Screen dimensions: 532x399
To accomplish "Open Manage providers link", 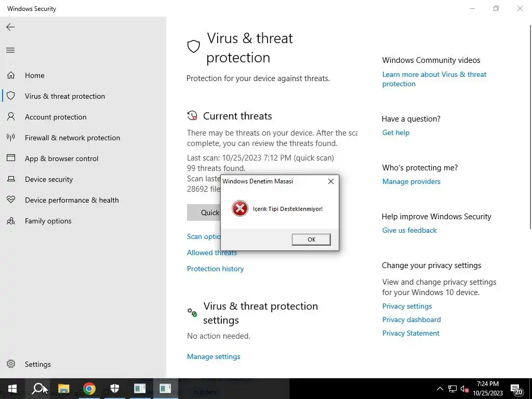I will point(411,181).
